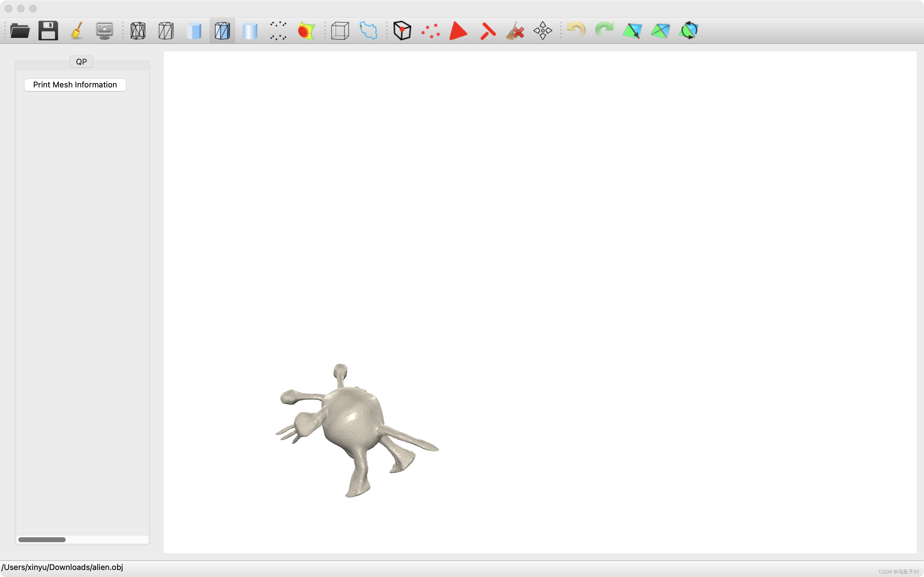Take a screenshot with monitor icon
This screenshot has height=577, width=924.
[x=105, y=31]
